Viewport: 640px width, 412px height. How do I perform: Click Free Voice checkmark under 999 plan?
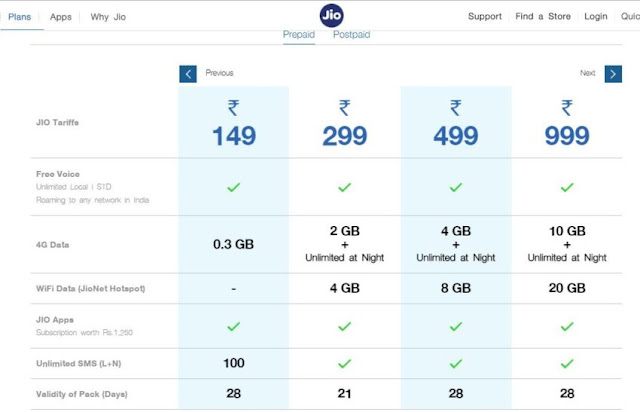click(567, 187)
